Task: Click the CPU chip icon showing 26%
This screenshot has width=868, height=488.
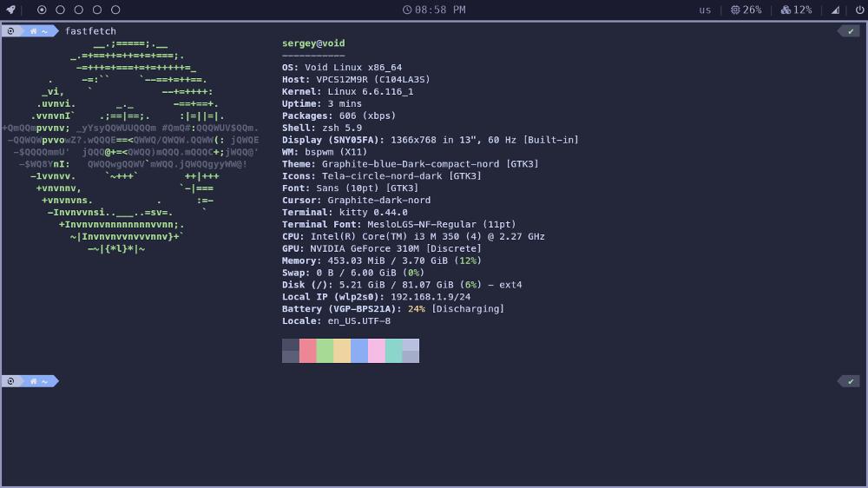Action: (735, 10)
